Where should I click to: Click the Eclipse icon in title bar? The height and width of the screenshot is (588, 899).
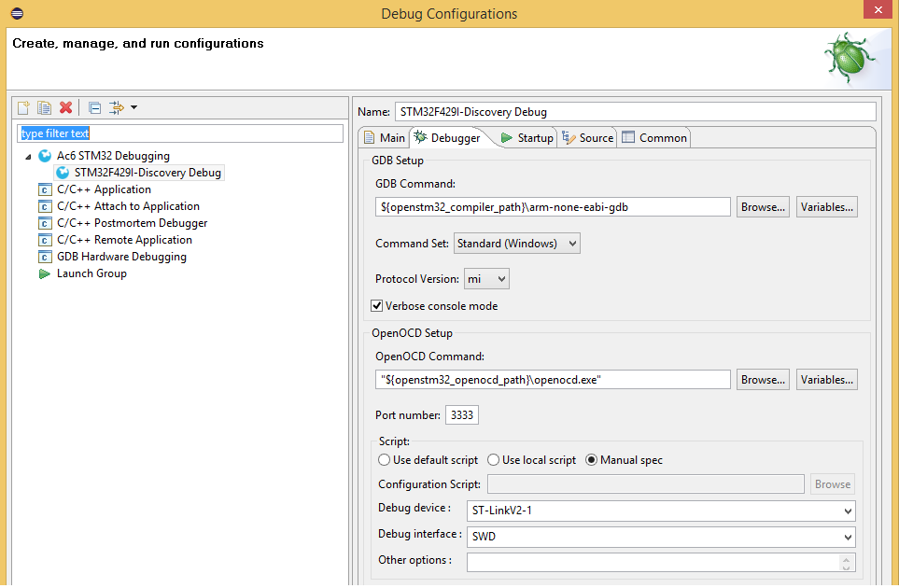(x=17, y=13)
